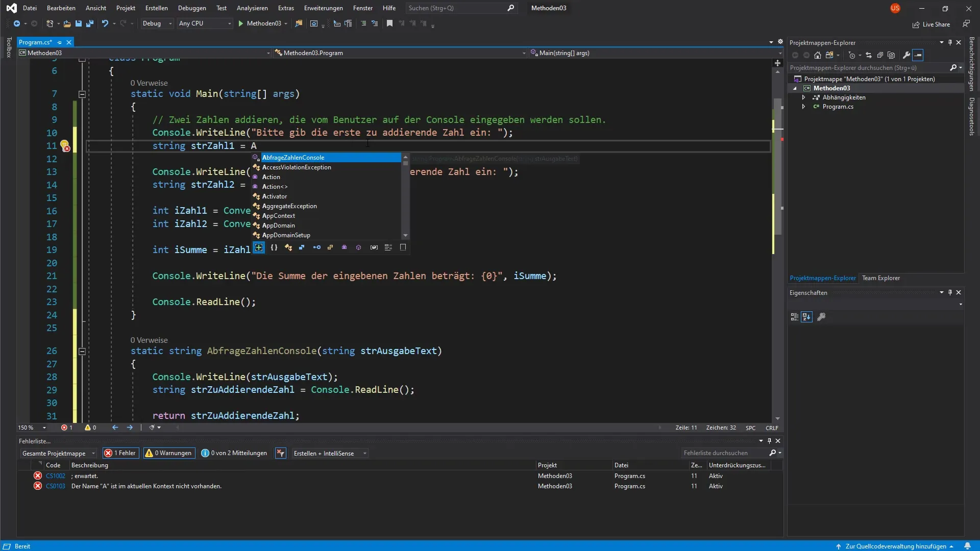Open the Erstellen + IntelliSense dropdown

click(330, 453)
